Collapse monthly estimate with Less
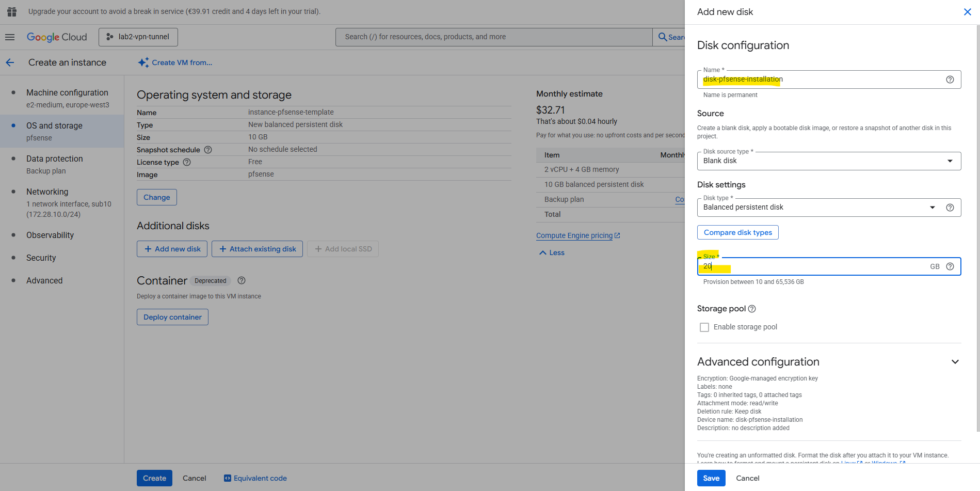This screenshot has height=491, width=980. click(x=552, y=252)
